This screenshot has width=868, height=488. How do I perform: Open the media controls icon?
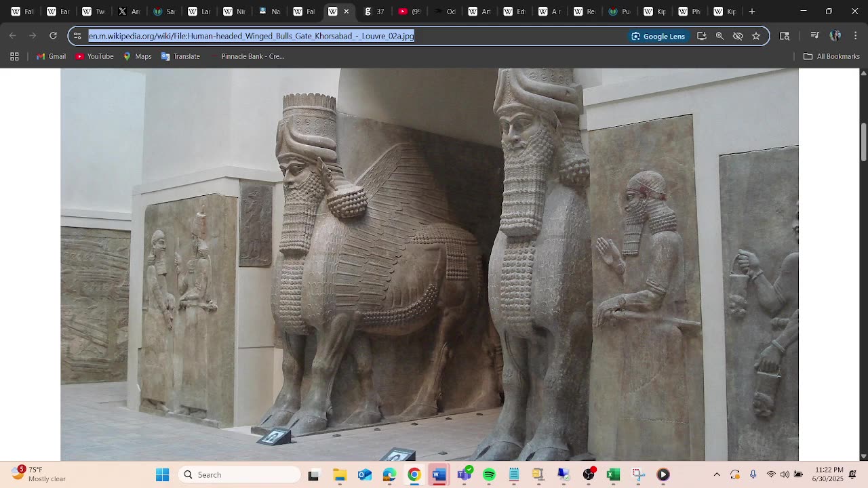815,36
